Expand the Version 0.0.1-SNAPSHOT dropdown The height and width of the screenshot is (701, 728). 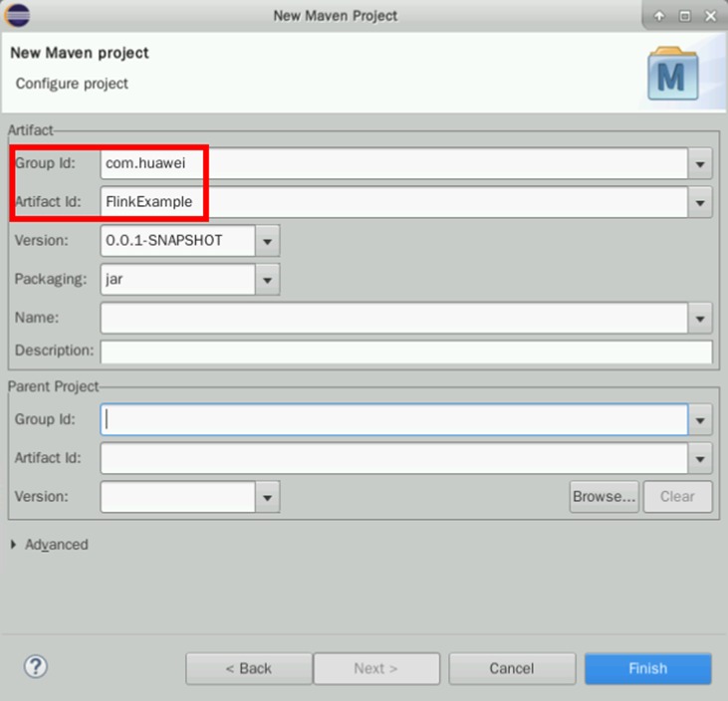pos(267,241)
